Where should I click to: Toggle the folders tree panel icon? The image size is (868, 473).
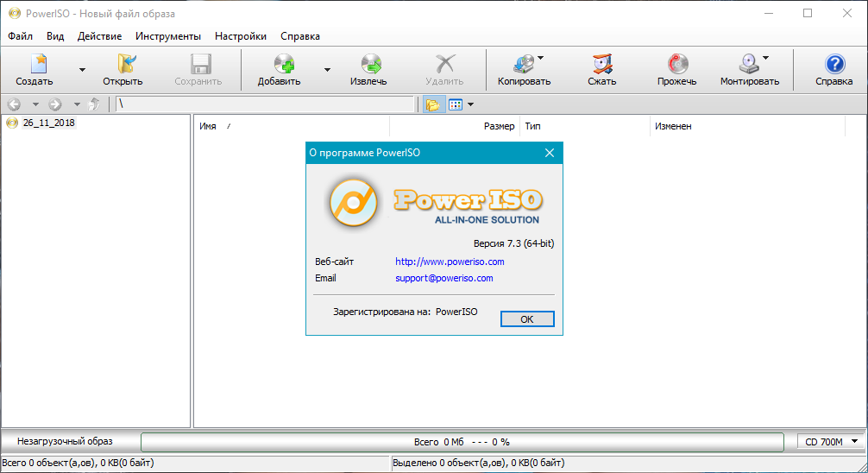(x=433, y=104)
